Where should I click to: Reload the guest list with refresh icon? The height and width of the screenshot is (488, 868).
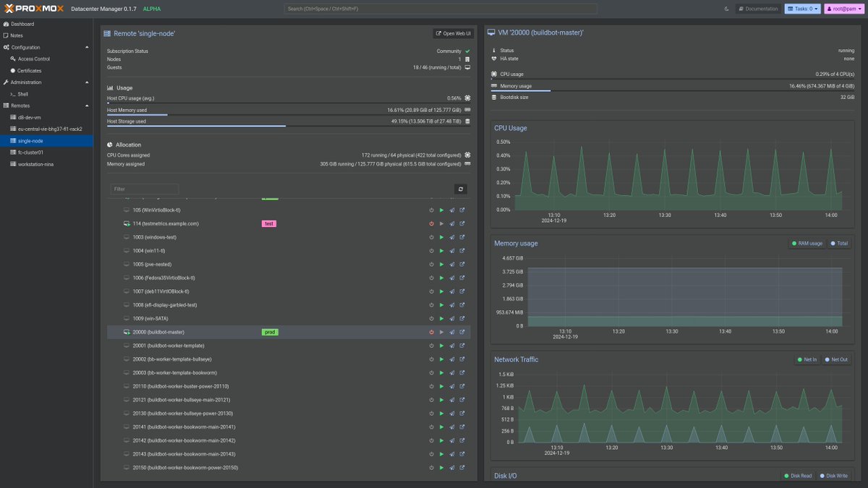tap(461, 189)
